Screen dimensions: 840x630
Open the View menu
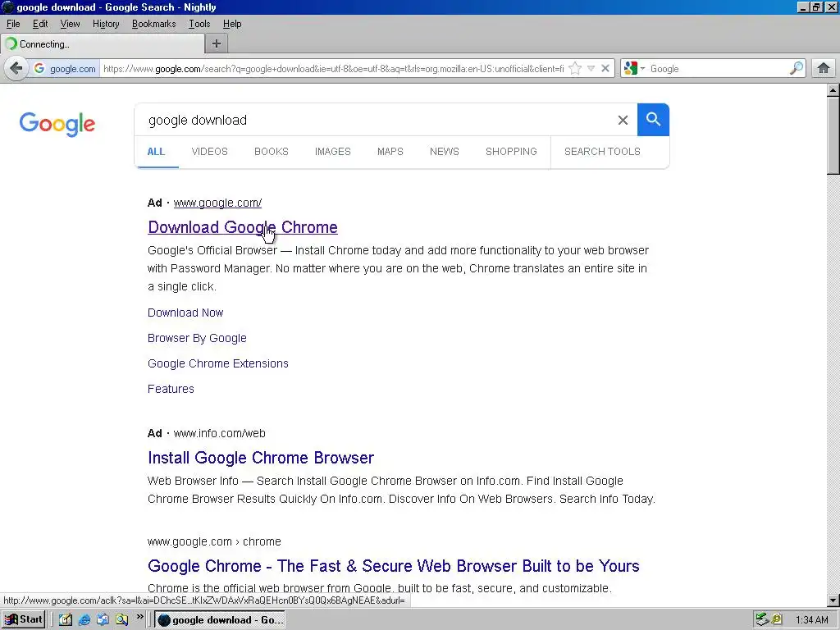70,24
